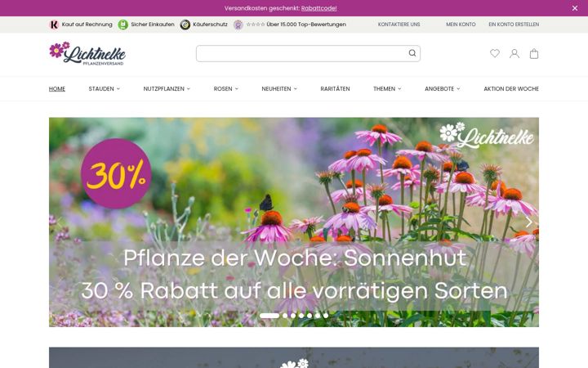Go to Mein Konto
Image resolution: width=588 pixels, height=368 pixels.
tap(461, 25)
